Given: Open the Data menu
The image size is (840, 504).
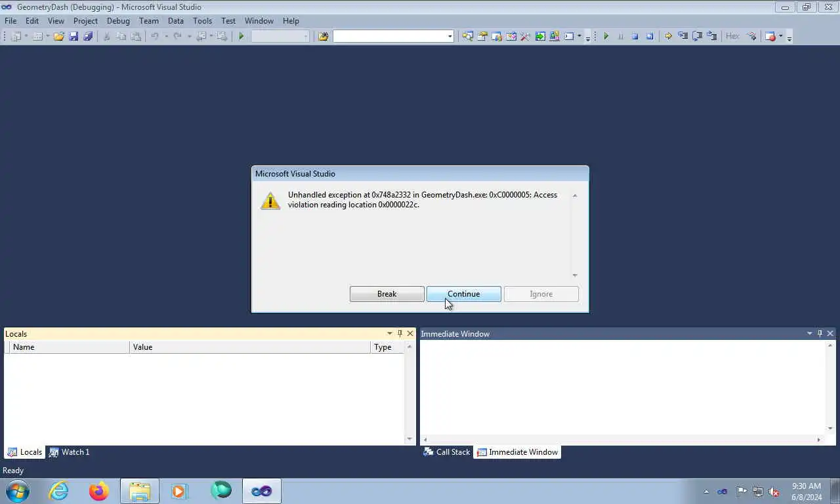Looking at the screenshot, I should pos(176,20).
